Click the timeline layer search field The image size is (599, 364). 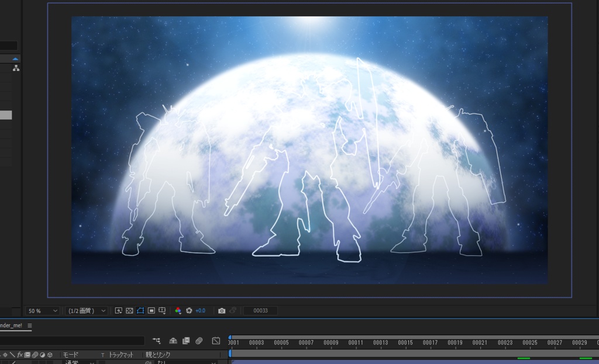(x=72, y=341)
